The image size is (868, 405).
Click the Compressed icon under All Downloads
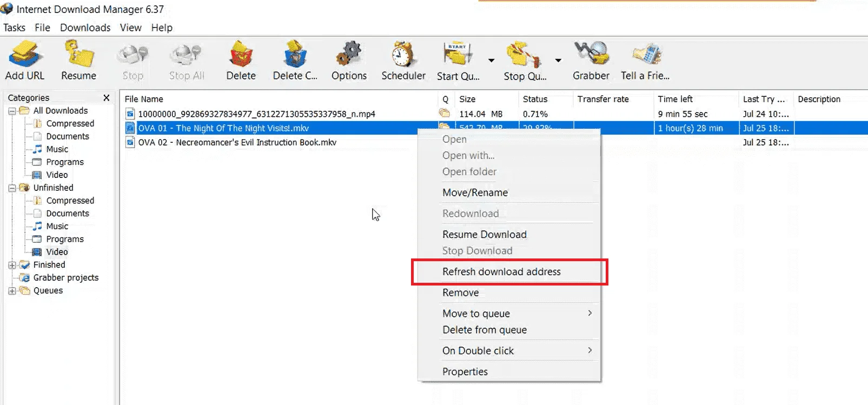point(37,123)
